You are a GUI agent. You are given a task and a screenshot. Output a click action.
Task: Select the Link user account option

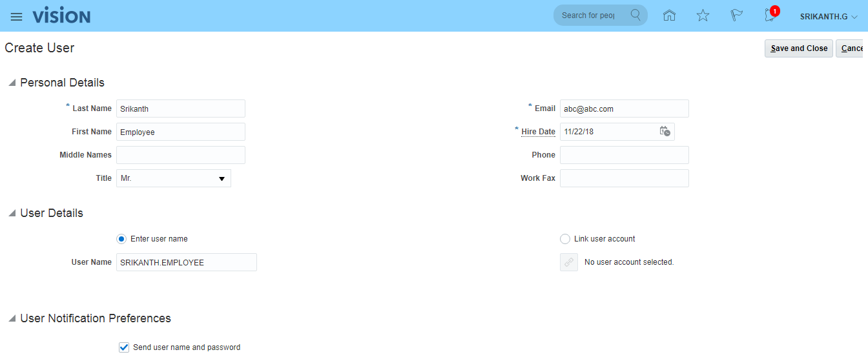point(565,239)
